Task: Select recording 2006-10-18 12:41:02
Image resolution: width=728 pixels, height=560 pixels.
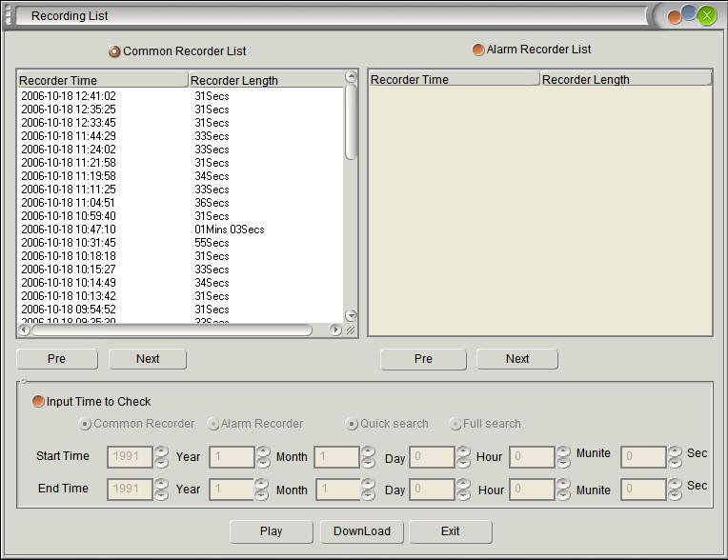Action: pyautogui.click(x=180, y=96)
